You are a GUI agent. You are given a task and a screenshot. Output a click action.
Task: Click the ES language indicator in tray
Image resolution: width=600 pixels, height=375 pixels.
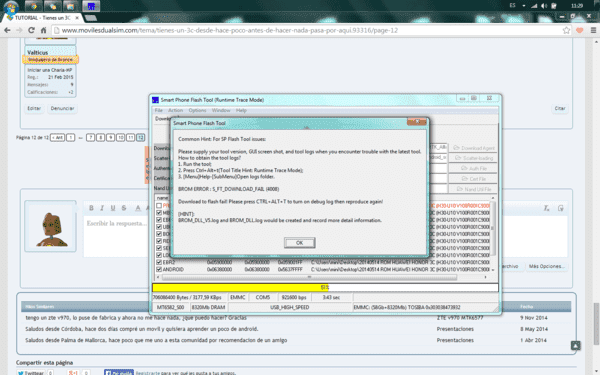click(x=513, y=6)
